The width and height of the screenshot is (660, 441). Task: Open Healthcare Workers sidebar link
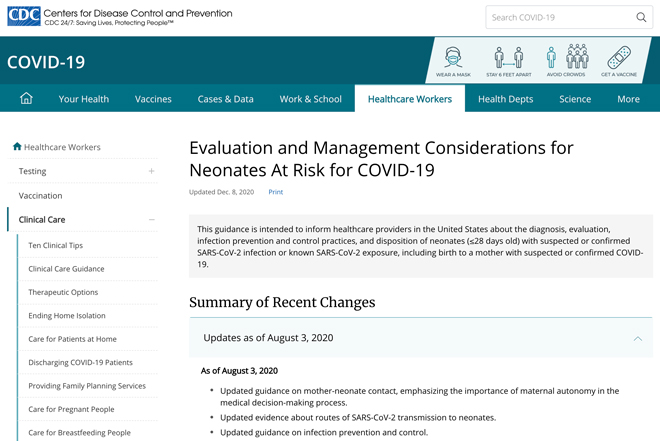62,147
